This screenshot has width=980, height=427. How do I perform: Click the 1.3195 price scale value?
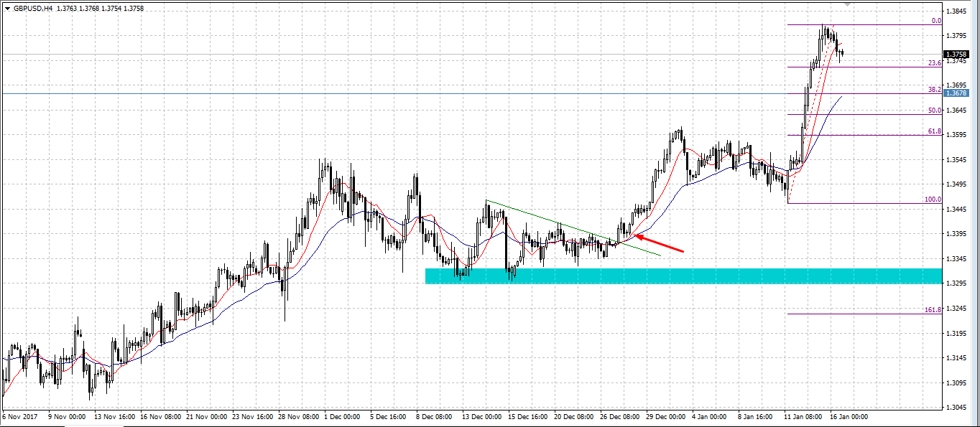(x=956, y=334)
